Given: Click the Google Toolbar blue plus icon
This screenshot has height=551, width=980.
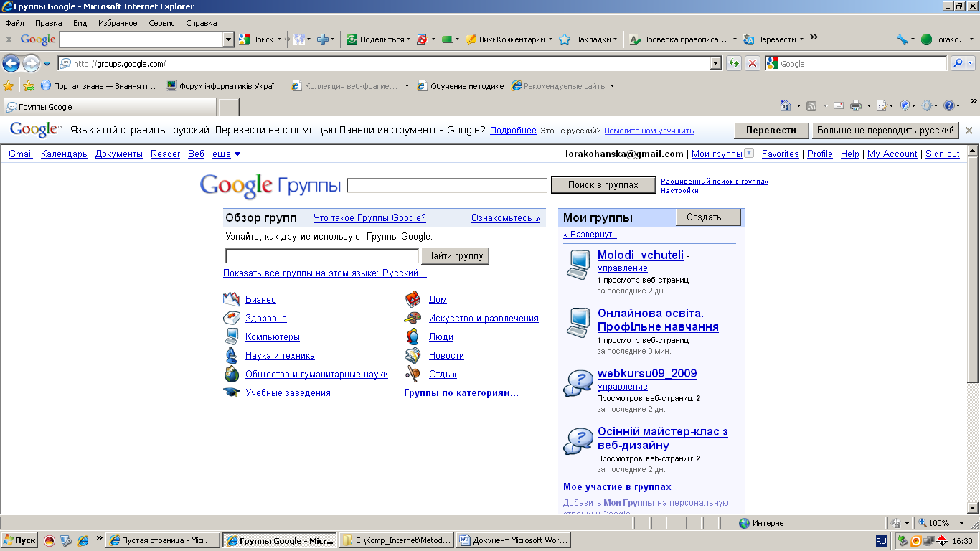Looking at the screenshot, I should (x=323, y=39).
